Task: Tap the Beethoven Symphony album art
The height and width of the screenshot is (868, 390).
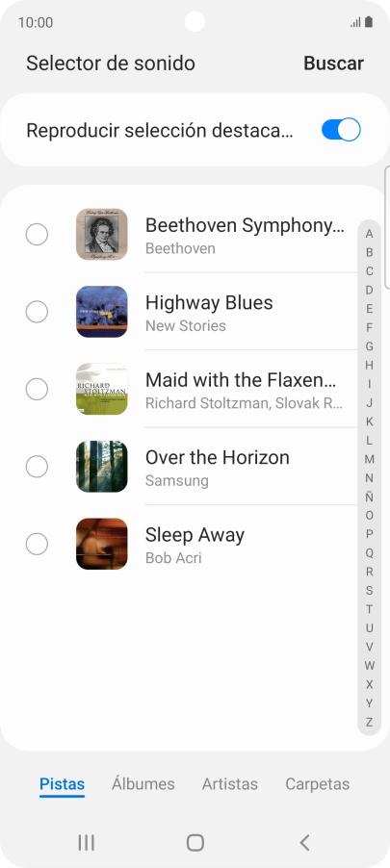Action: [x=102, y=234]
